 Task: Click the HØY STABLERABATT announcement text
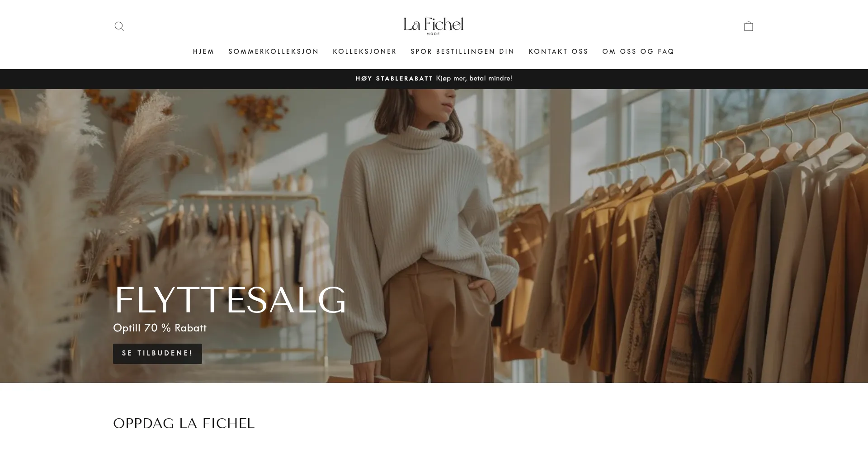(394, 79)
